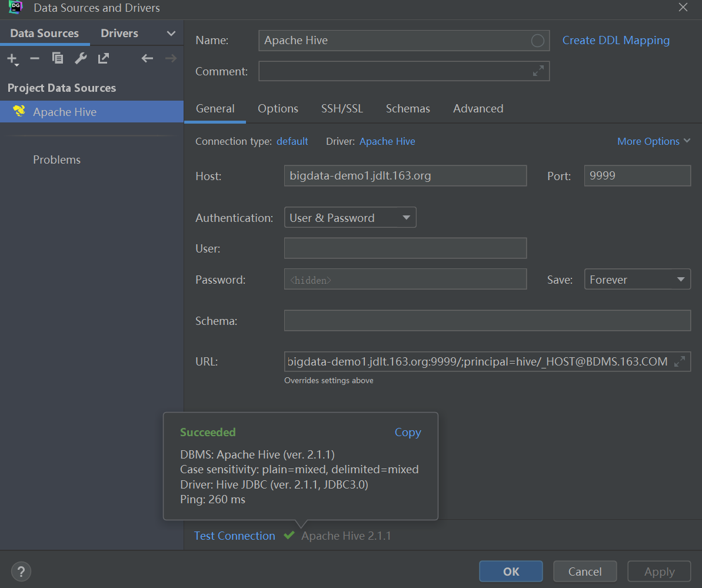The width and height of the screenshot is (702, 588).
Task: Click the 'DBMS: Apache Hive (ver. 2.1.1)' line
Action: pos(257,454)
